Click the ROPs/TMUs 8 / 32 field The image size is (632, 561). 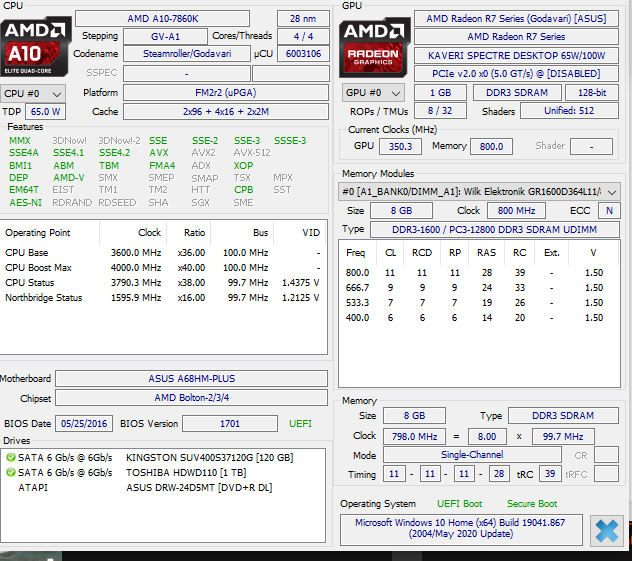[441, 111]
